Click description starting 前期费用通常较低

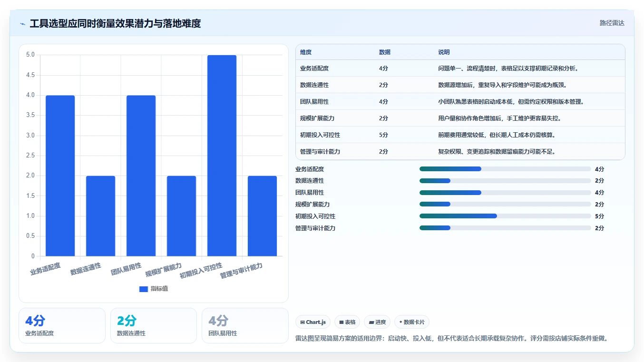(497, 135)
